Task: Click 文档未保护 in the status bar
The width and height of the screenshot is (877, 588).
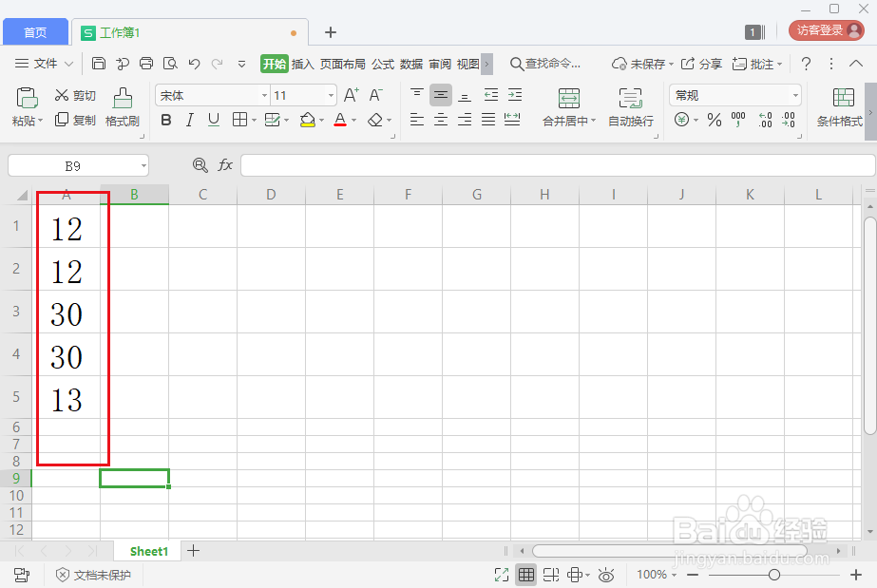Action: click(x=93, y=575)
